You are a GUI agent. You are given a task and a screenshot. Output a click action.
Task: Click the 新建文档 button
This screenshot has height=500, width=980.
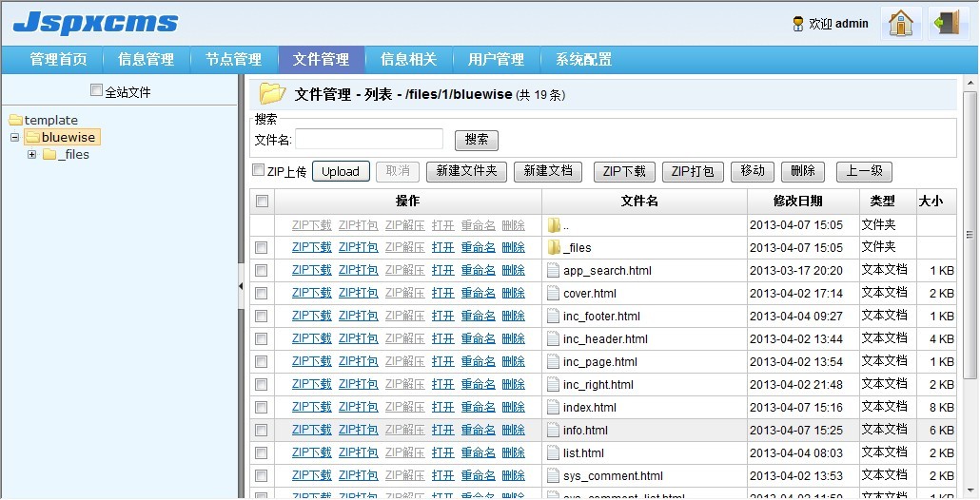click(548, 172)
